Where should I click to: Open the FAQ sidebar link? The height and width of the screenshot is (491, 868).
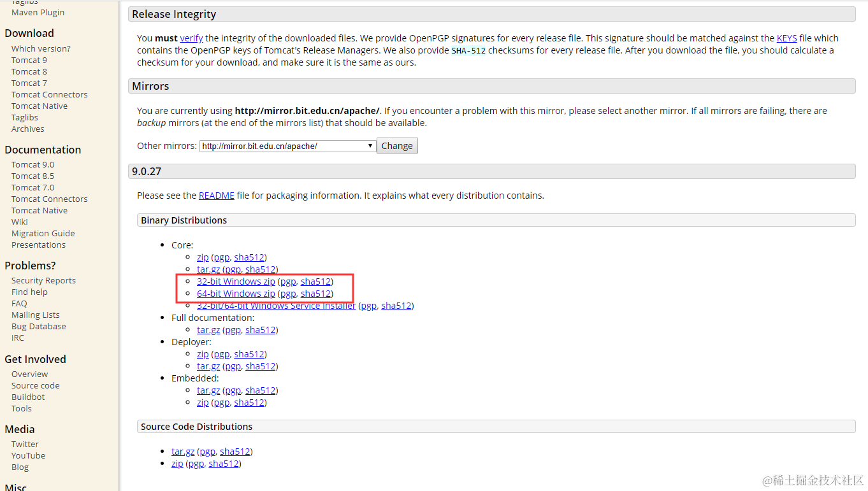[x=19, y=303]
